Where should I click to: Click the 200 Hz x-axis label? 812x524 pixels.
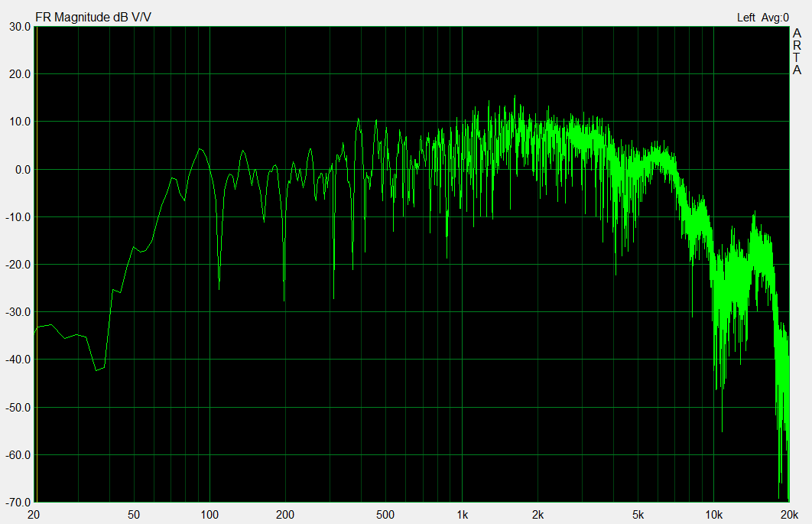point(285,515)
